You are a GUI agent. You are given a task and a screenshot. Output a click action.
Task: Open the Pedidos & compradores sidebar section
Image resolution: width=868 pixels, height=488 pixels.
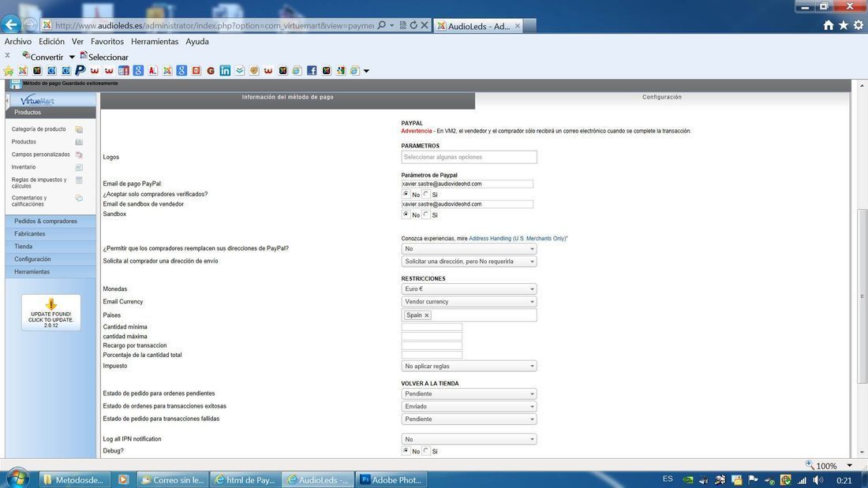[x=51, y=221]
